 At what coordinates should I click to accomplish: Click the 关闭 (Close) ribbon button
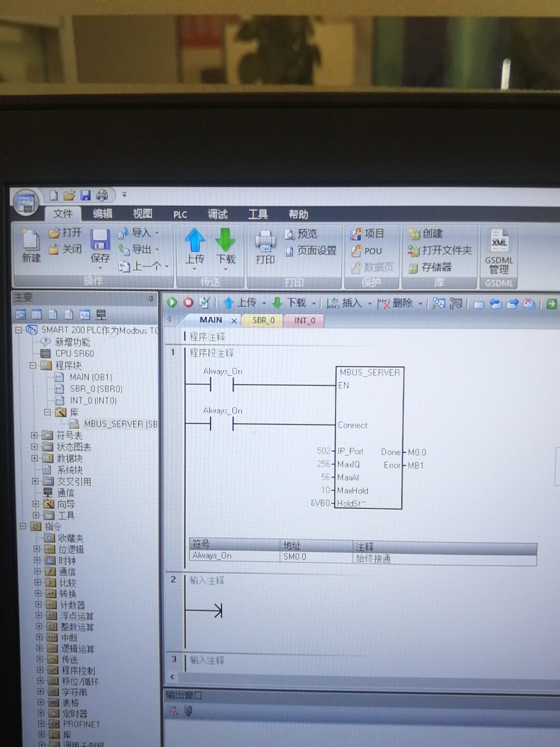pyautogui.click(x=65, y=250)
